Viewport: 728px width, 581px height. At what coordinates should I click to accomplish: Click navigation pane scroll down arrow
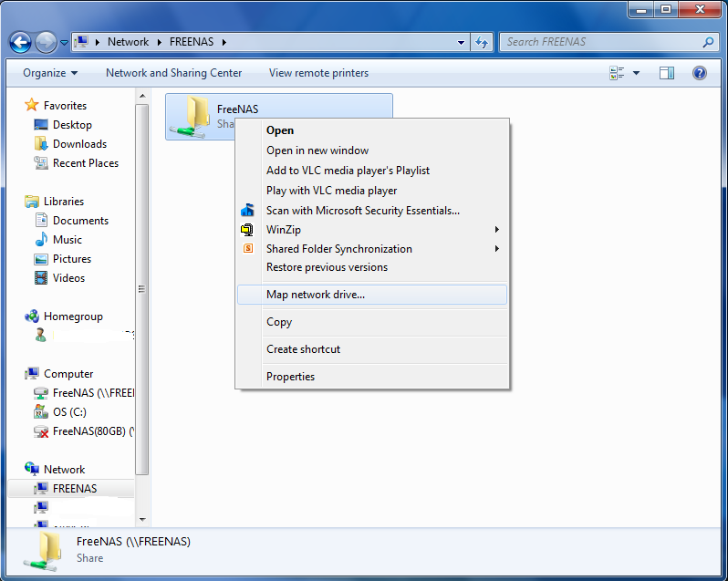coord(142,520)
